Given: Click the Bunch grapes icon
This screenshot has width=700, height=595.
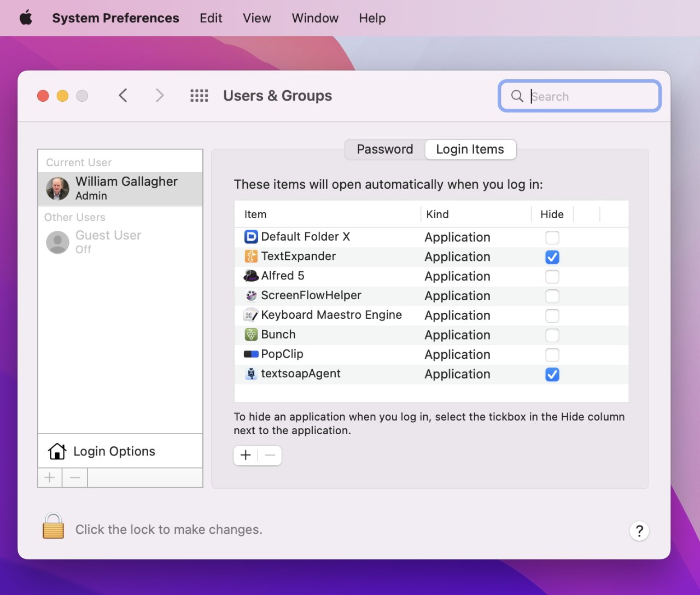Looking at the screenshot, I should pos(250,335).
